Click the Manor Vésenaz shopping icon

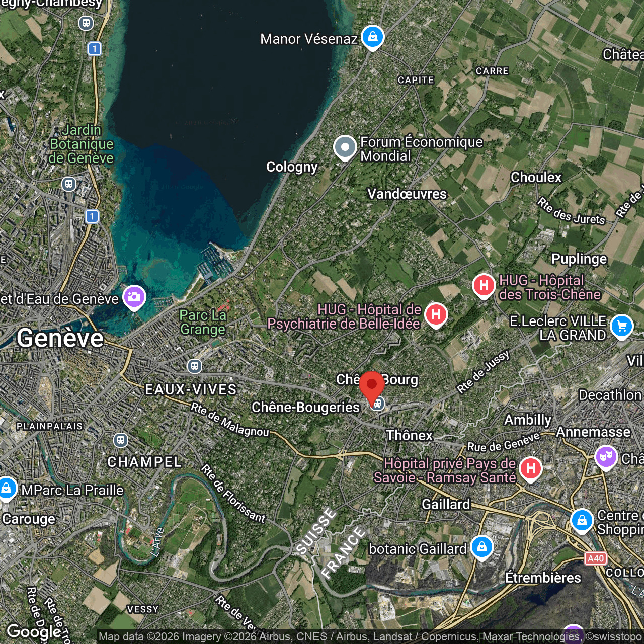pyautogui.click(x=372, y=37)
